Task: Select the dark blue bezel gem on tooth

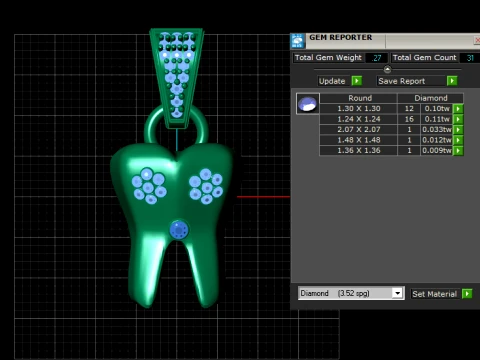Action: (179, 230)
